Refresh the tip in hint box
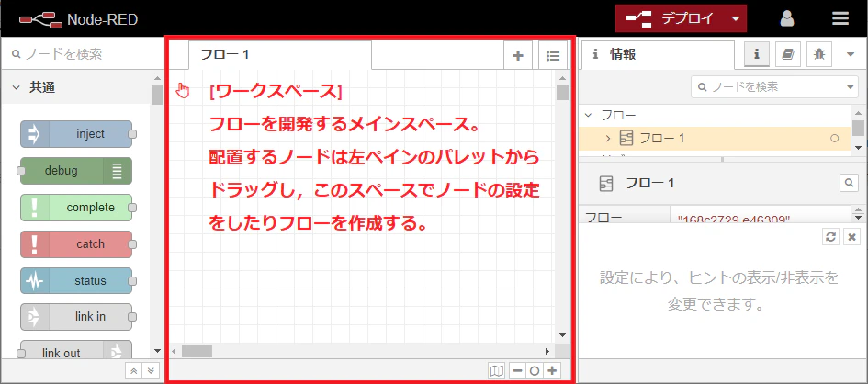 click(829, 237)
